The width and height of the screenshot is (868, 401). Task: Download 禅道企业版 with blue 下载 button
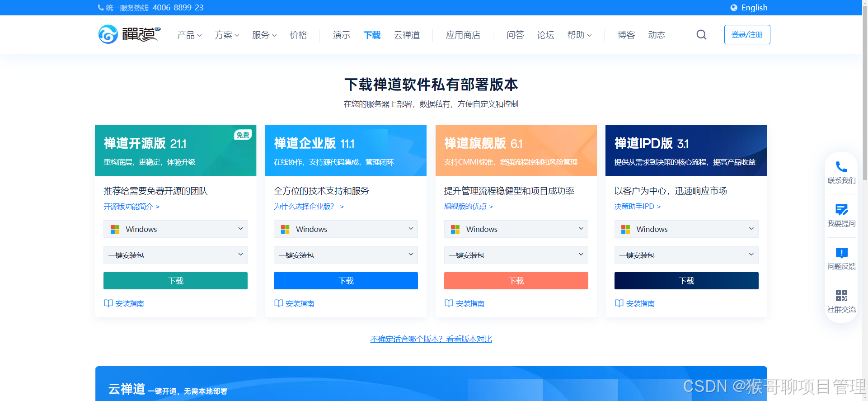346,281
